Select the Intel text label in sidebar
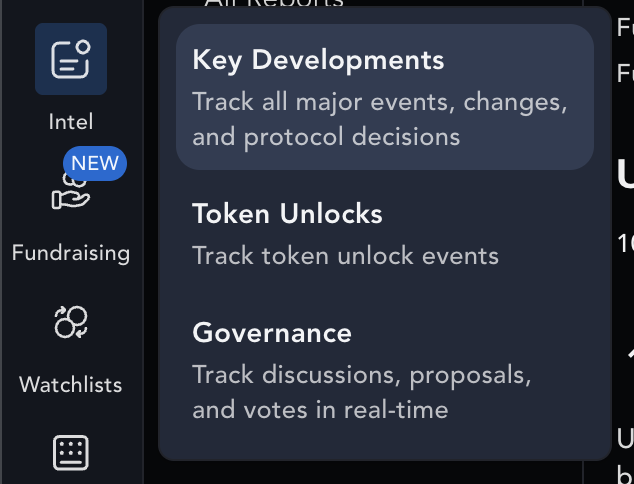634x484 pixels. click(x=71, y=122)
